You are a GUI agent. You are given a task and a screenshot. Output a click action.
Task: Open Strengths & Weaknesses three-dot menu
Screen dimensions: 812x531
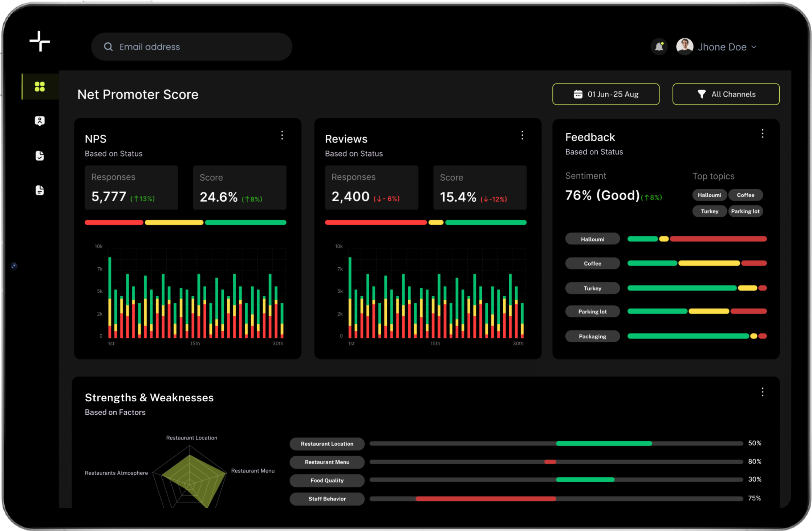[x=762, y=392]
